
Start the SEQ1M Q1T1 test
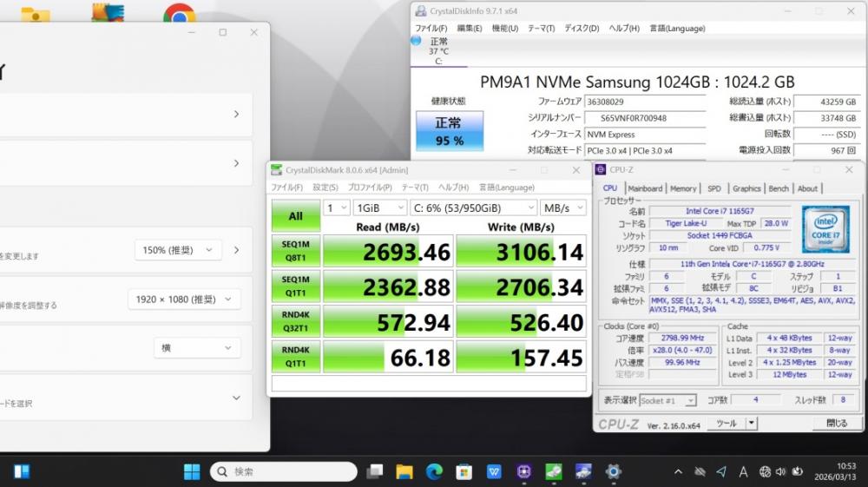[296, 286]
